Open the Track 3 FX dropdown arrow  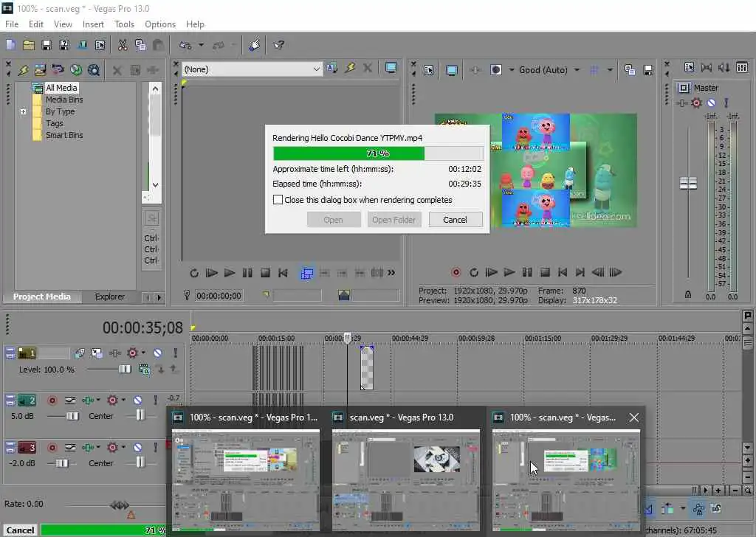tap(123, 448)
